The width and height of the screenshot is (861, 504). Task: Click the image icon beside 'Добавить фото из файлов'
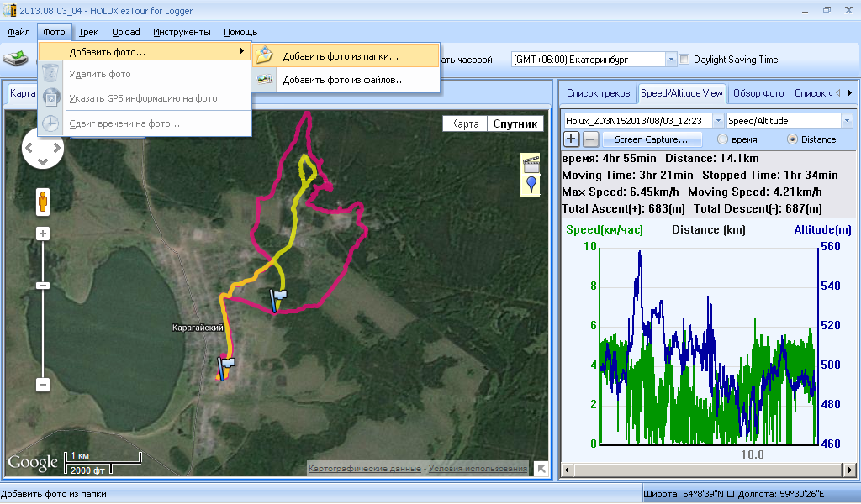pos(265,80)
